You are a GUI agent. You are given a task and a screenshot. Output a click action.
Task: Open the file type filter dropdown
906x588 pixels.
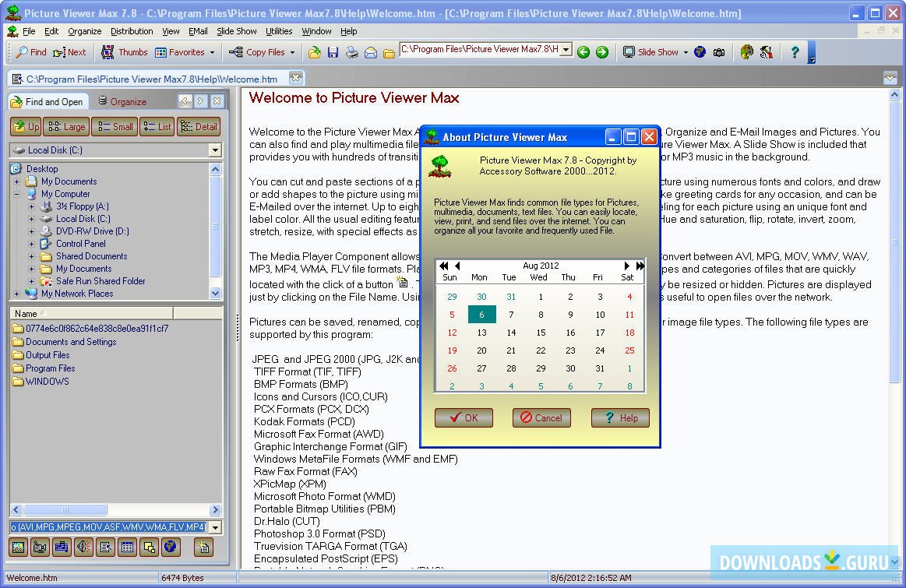(215, 527)
